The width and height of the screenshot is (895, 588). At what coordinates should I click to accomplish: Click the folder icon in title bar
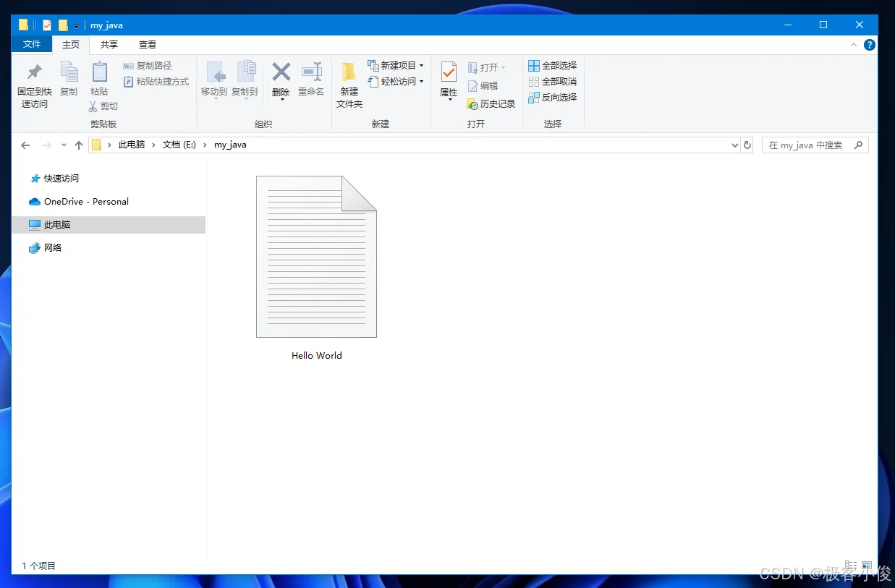23,25
